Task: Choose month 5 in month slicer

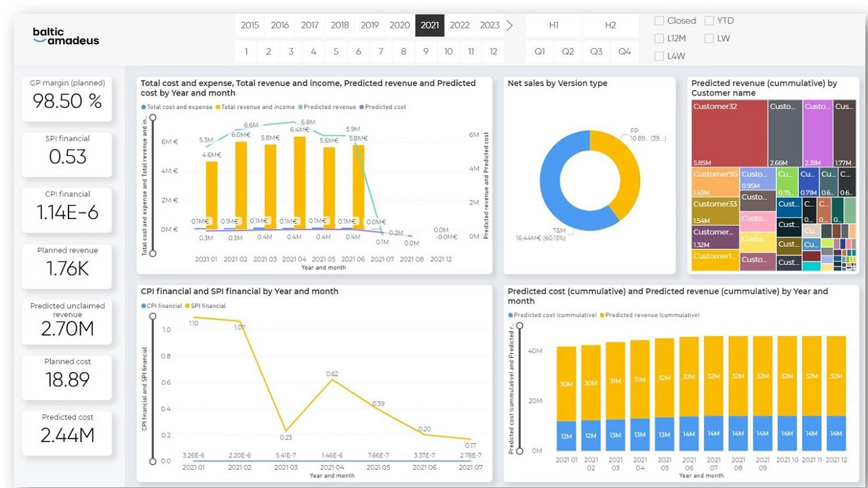Action: [336, 52]
